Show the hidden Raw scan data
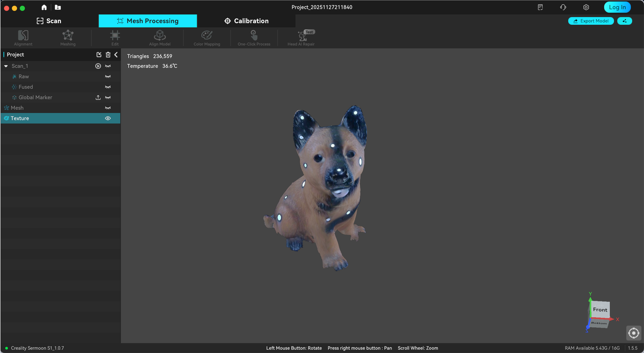This screenshot has height=353, width=644. coord(108,76)
